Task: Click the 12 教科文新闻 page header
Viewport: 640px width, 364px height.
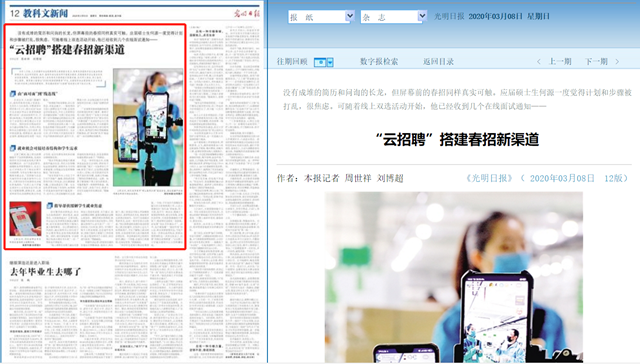Action: point(39,13)
